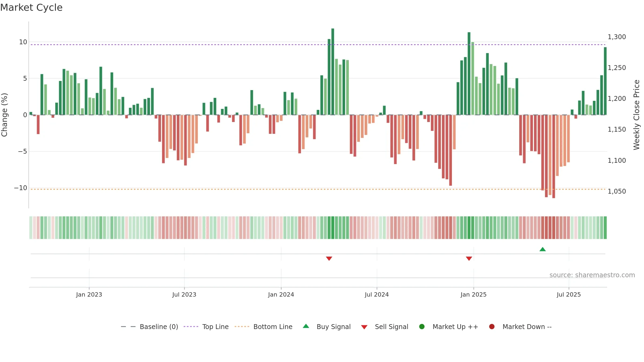The width and height of the screenshot is (644, 362).
Task: Click the Weekly Close Price axis title
Action: [x=636, y=115]
